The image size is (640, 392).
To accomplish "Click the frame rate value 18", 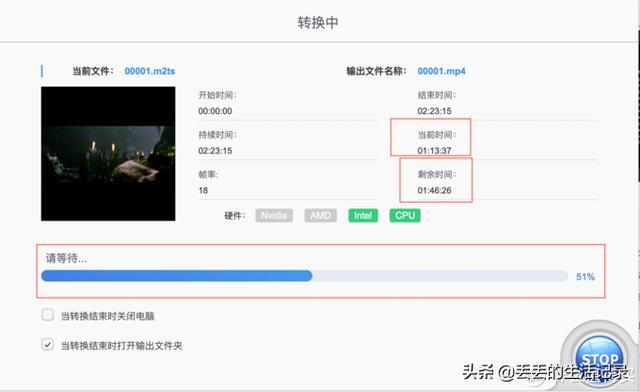I will click(203, 190).
